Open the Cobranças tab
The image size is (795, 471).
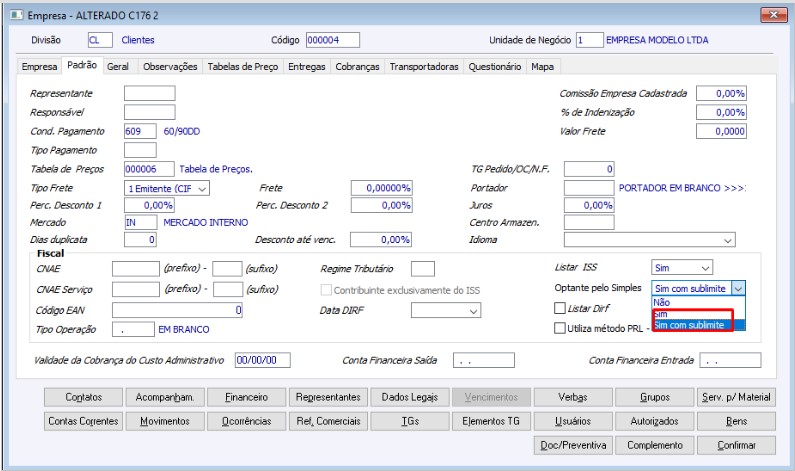pos(357,66)
